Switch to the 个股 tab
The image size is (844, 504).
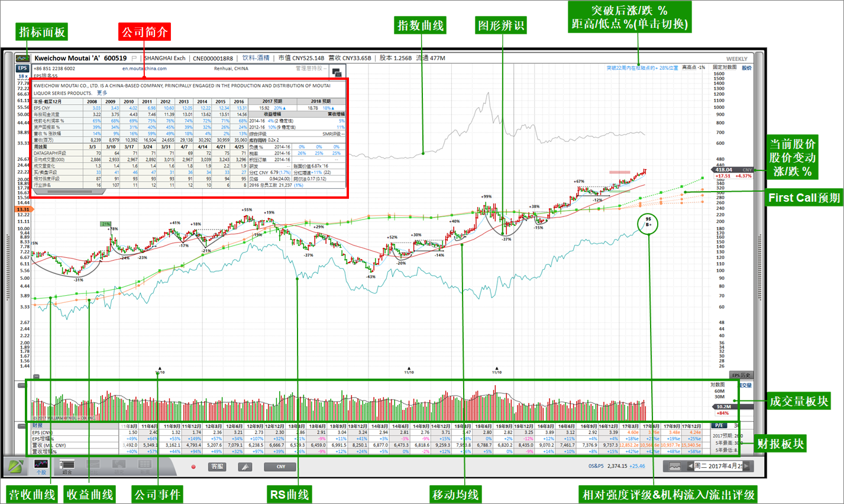[41, 466]
